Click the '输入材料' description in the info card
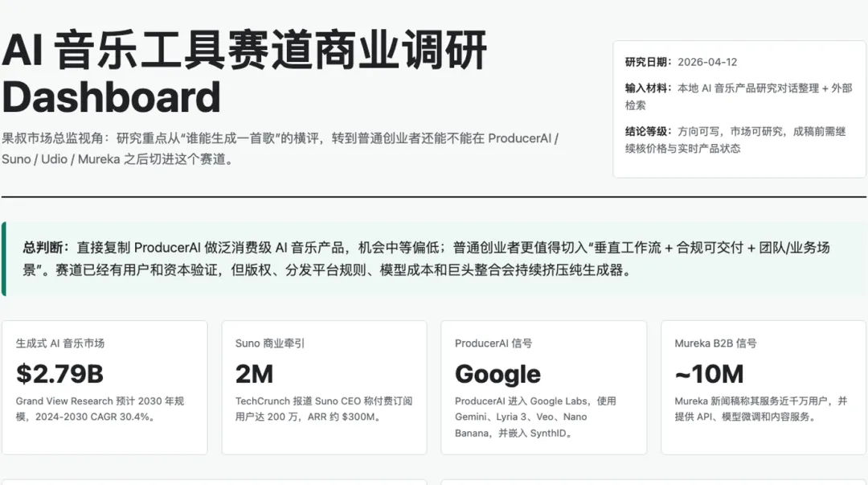The image size is (868, 485). (x=739, y=97)
